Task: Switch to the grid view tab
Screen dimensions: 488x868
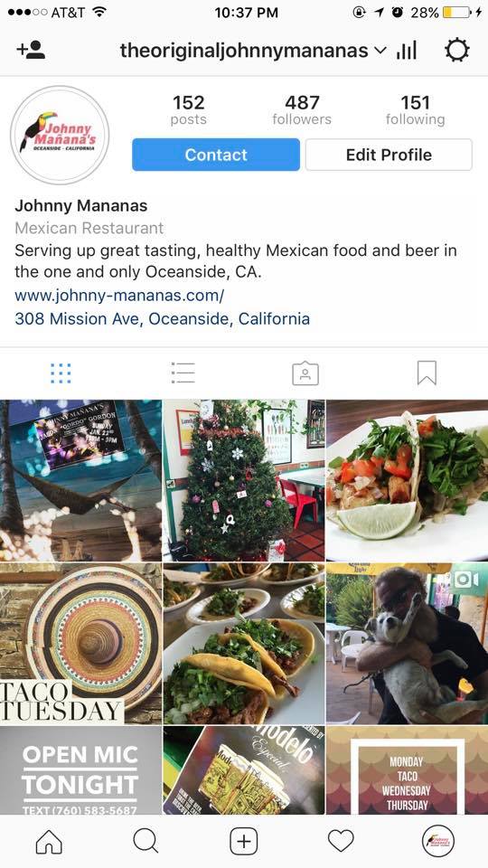Action: click(x=61, y=373)
